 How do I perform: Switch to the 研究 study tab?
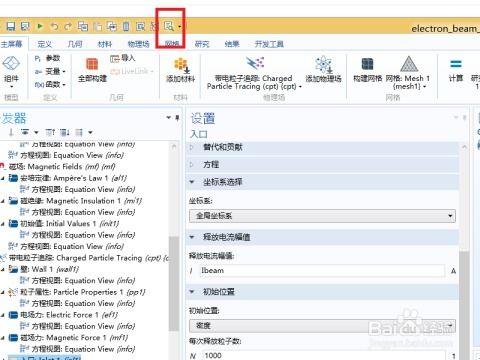tap(202, 44)
